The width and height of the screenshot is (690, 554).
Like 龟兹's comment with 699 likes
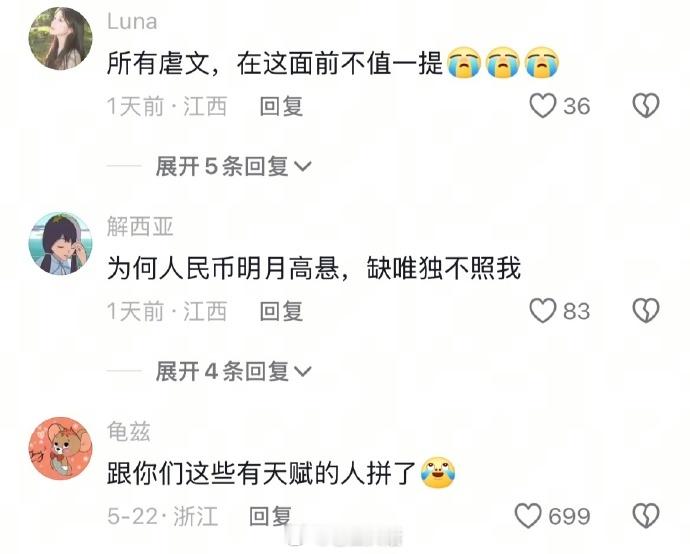[528, 516]
